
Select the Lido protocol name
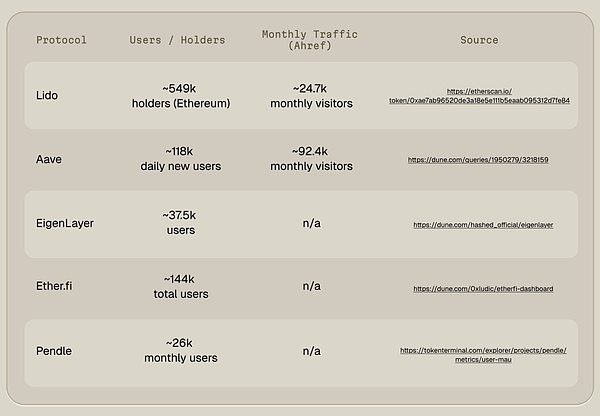47,95
